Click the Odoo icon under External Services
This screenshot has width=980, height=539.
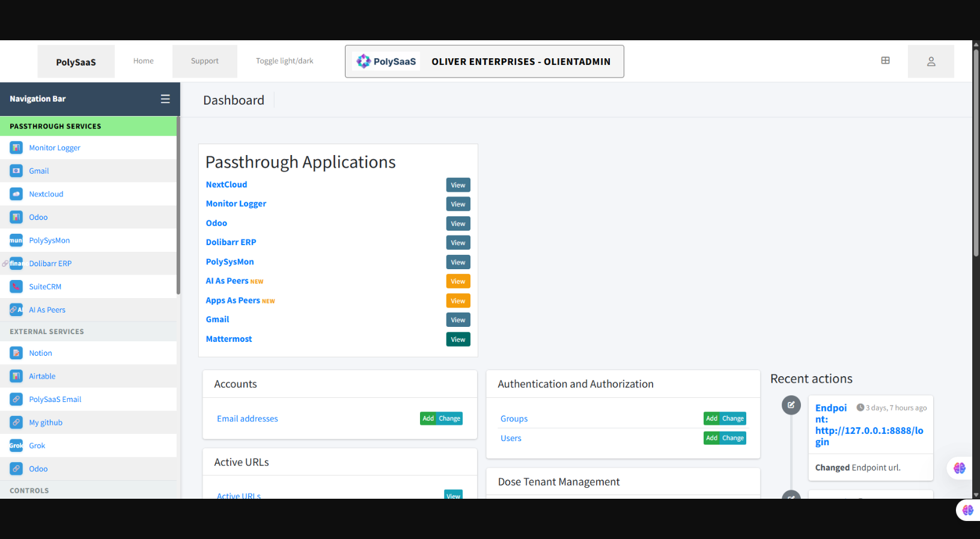click(x=16, y=469)
